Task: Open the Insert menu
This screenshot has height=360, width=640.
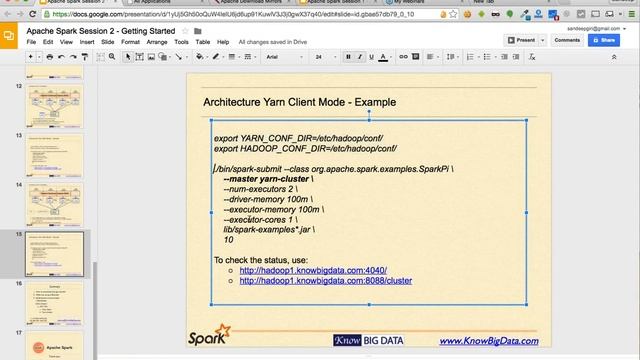Action: (x=87, y=42)
